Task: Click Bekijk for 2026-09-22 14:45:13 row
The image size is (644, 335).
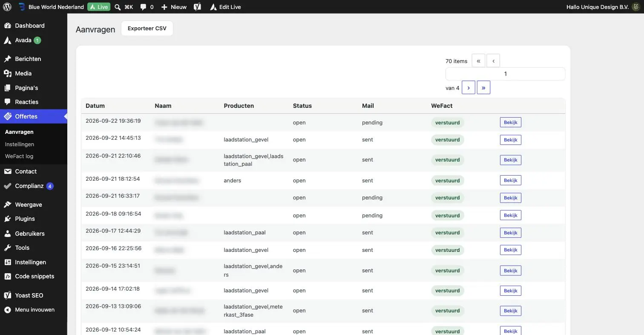Action: point(511,140)
